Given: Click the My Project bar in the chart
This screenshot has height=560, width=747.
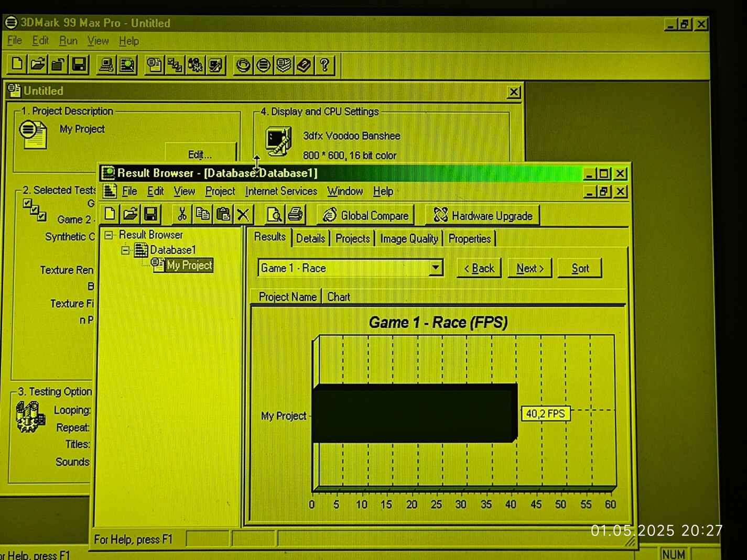Looking at the screenshot, I should click(x=414, y=414).
